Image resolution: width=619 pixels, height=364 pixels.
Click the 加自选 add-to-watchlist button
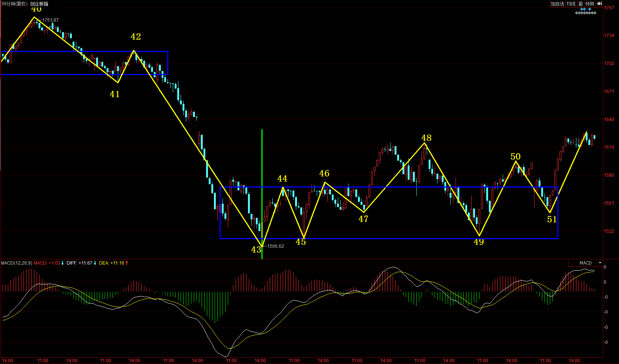(557, 4)
